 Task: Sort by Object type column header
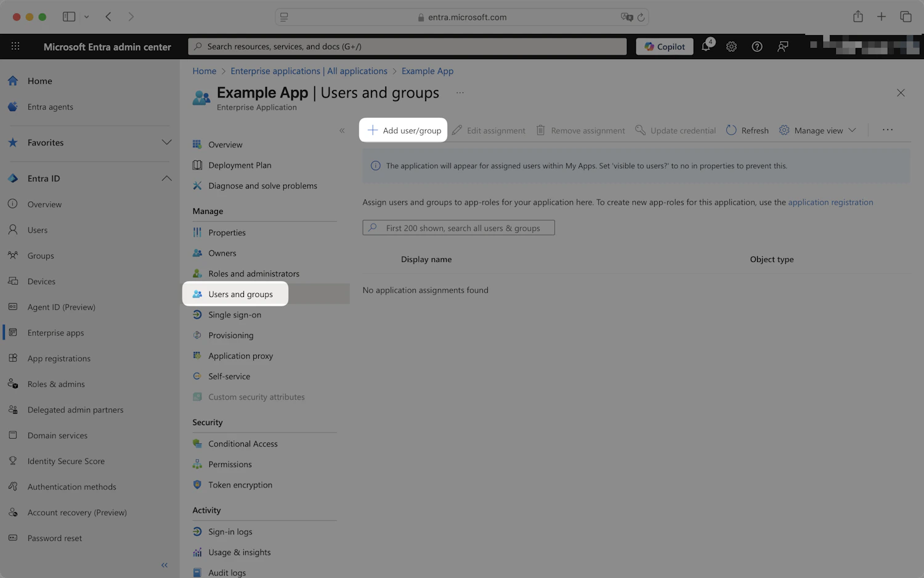pos(772,259)
